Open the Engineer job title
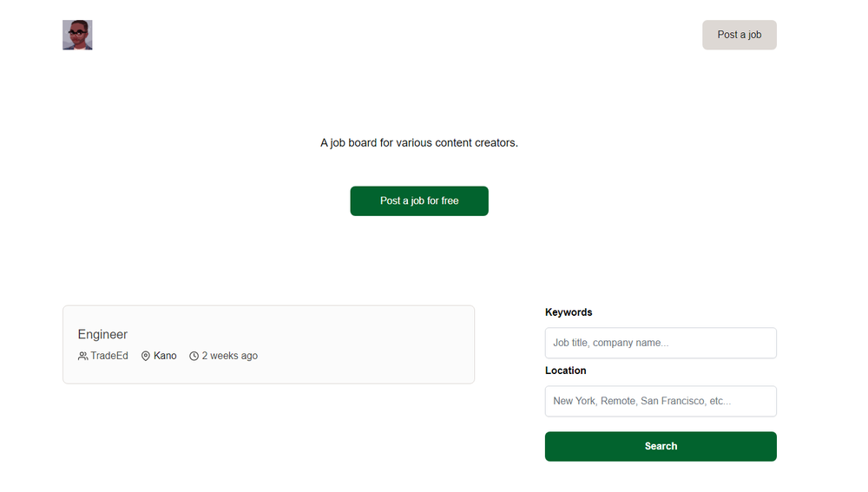This screenshot has height=492, width=868. (x=102, y=334)
